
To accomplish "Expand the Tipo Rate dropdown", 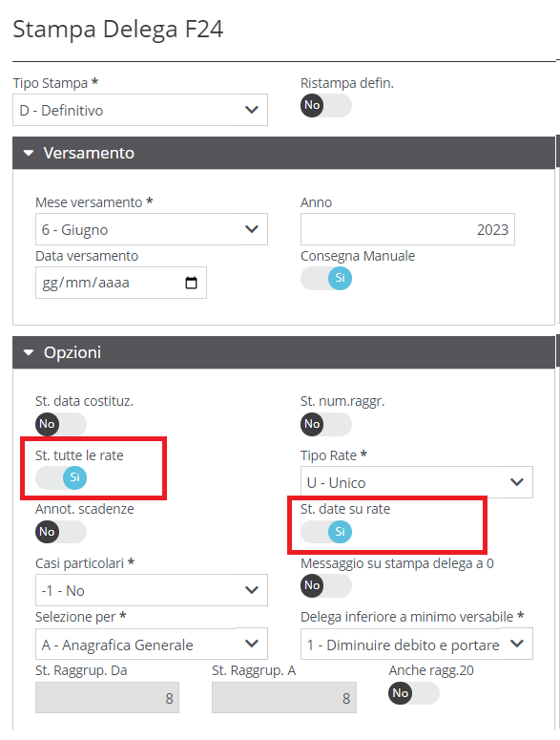I will tap(417, 482).
